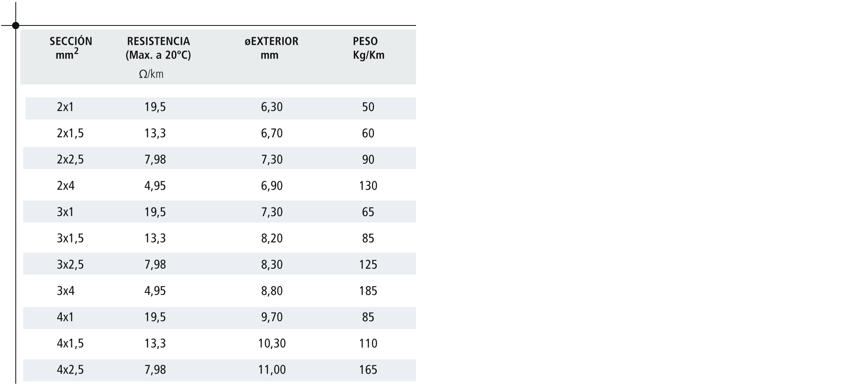Click the exterior diameter value 9,70
Viewport: 868px width, 387px height.
[x=272, y=317]
